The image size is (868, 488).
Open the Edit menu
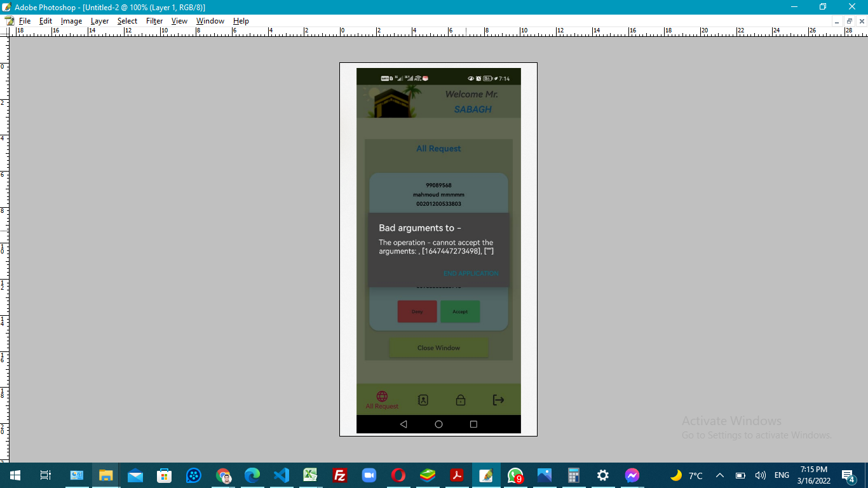tap(46, 21)
